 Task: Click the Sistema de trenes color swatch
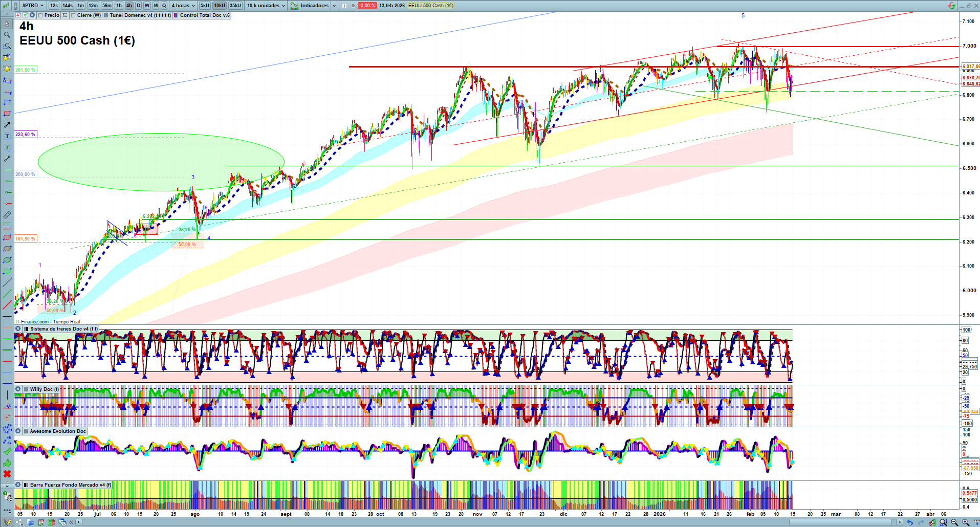point(26,329)
